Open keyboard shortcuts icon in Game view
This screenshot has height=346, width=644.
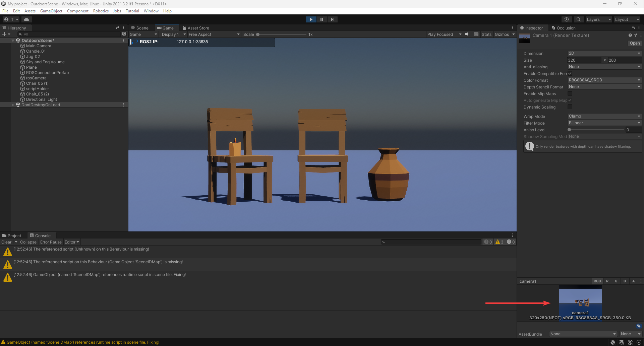(476, 34)
